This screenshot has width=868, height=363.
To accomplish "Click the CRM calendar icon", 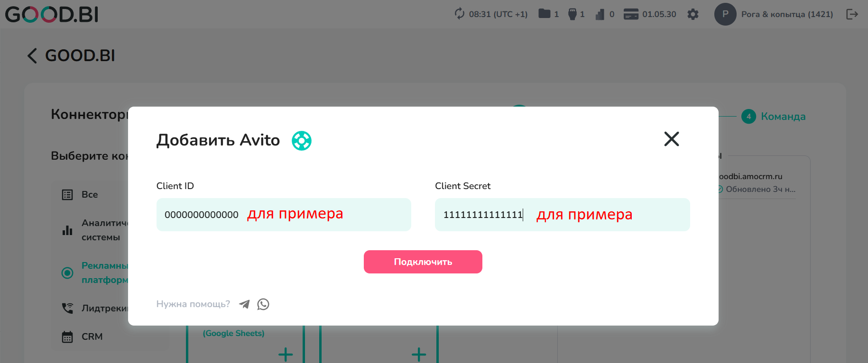I will (x=67, y=337).
